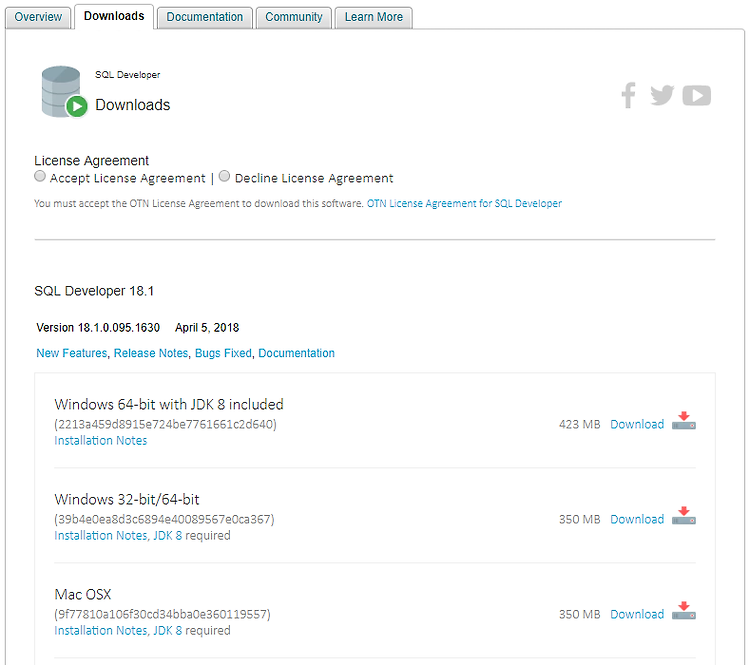The width and height of the screenshot is (750, 665).
Task: Click download icon for Windows 32-bit/64-bit
Action: coord(684,516)
